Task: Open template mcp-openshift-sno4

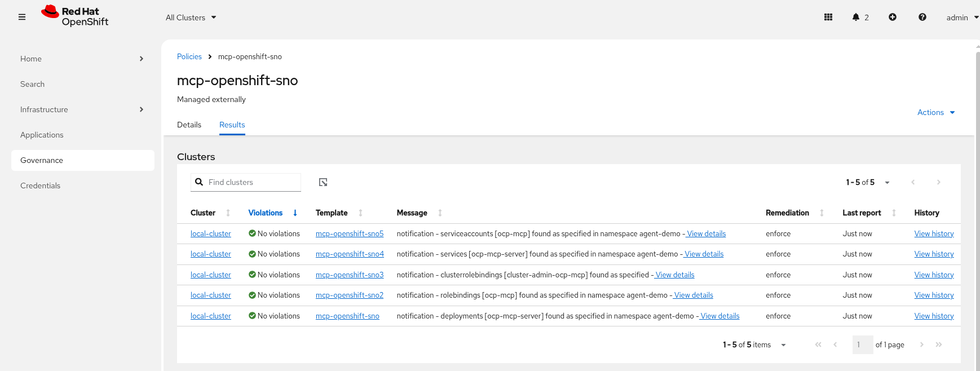Action: (350, 254)
